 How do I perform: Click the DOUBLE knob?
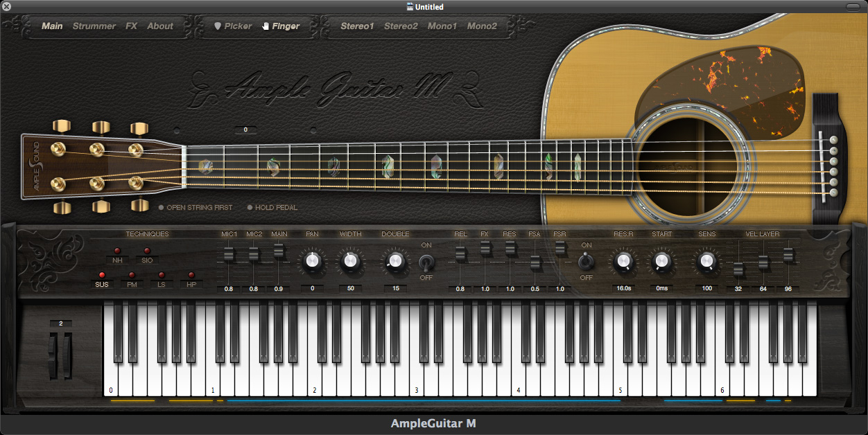(395, 261)
